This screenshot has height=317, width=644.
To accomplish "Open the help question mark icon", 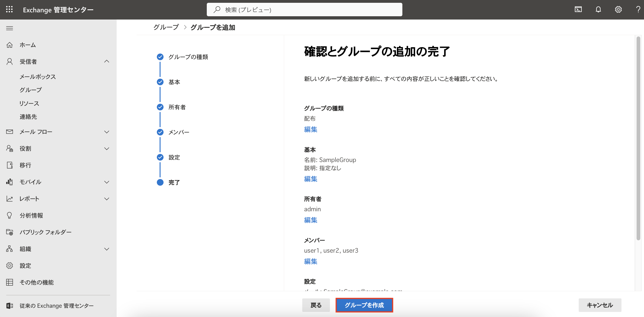I will coord(638,10).
